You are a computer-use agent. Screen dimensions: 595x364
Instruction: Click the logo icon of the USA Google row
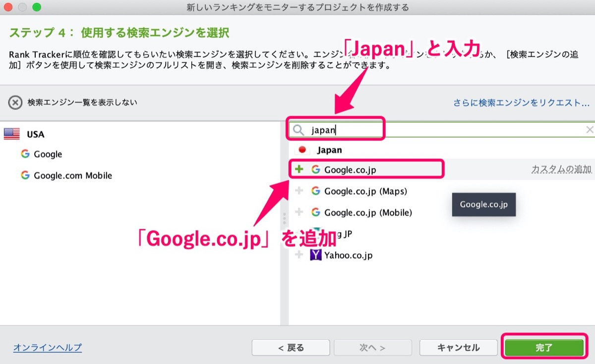click(25, 154)
